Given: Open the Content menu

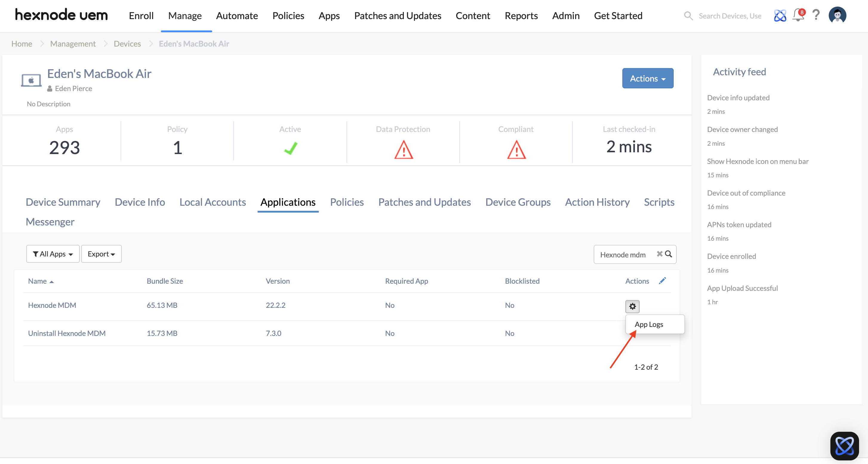Looking at the screenshot, I should tap(473, 16).
